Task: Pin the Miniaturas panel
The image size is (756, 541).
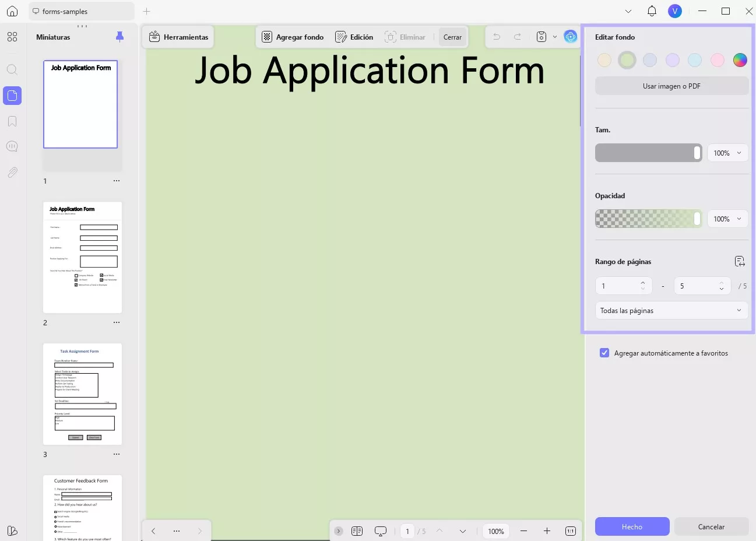Action: coord(119,37)
